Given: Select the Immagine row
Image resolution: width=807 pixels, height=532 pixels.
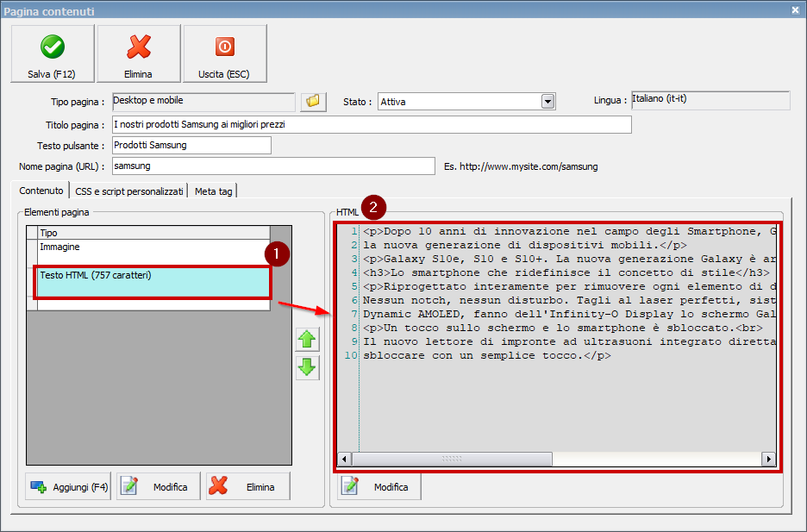Looking at the screenshot, I should click(153, 253).
